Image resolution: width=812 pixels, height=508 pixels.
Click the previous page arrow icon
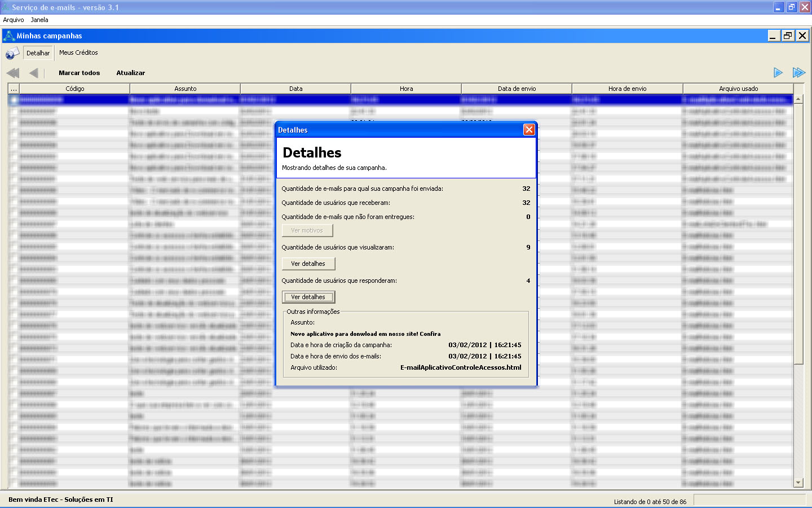tap(34, 73)
